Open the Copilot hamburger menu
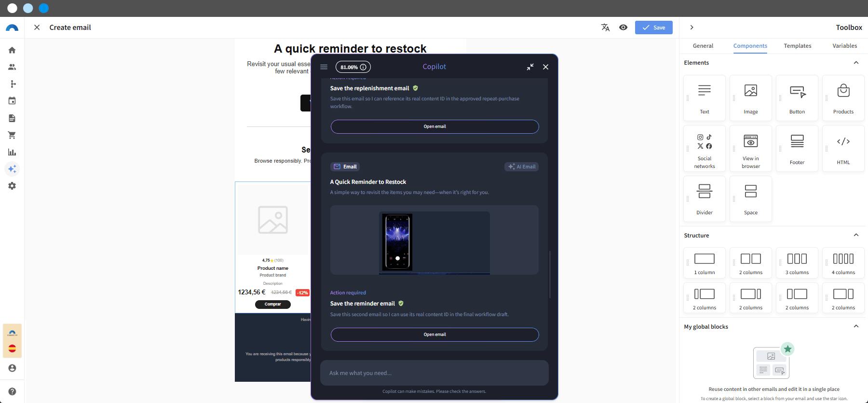The height and width of the screenshot is (403, 868). point(324,67)
